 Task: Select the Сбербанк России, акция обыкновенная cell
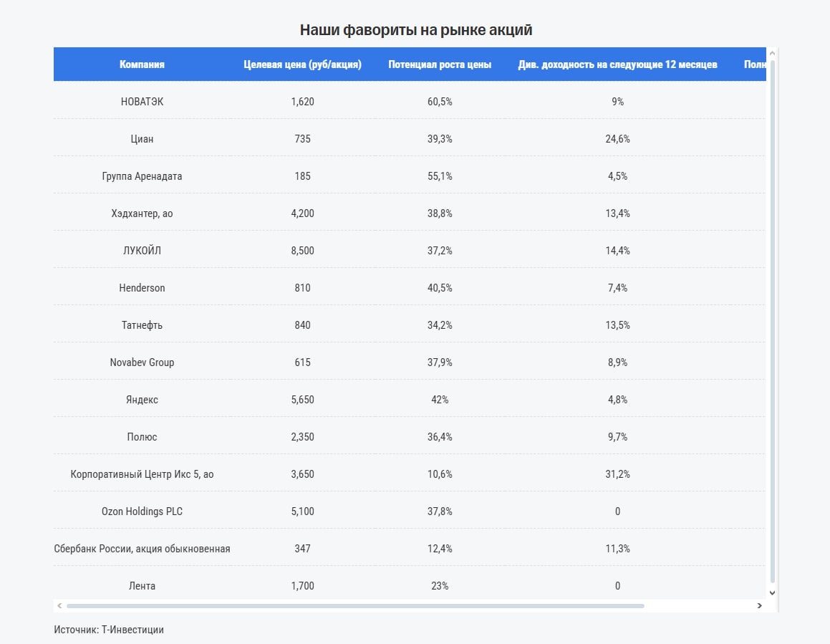pos(142,549)
